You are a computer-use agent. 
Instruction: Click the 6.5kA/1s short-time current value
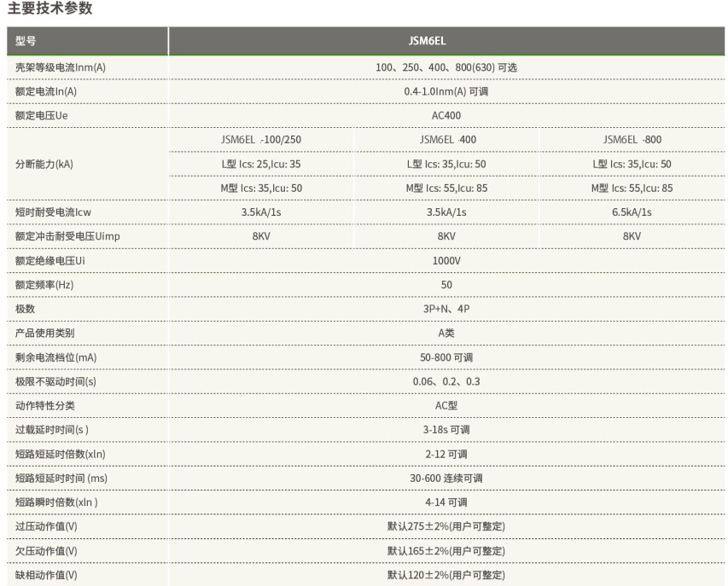pos(632,212)
